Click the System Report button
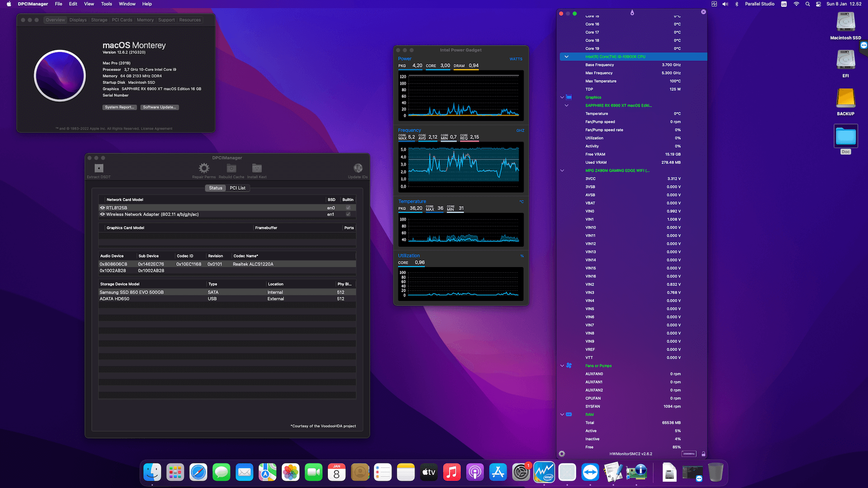868x488 pixels. (x=119, y=108)
